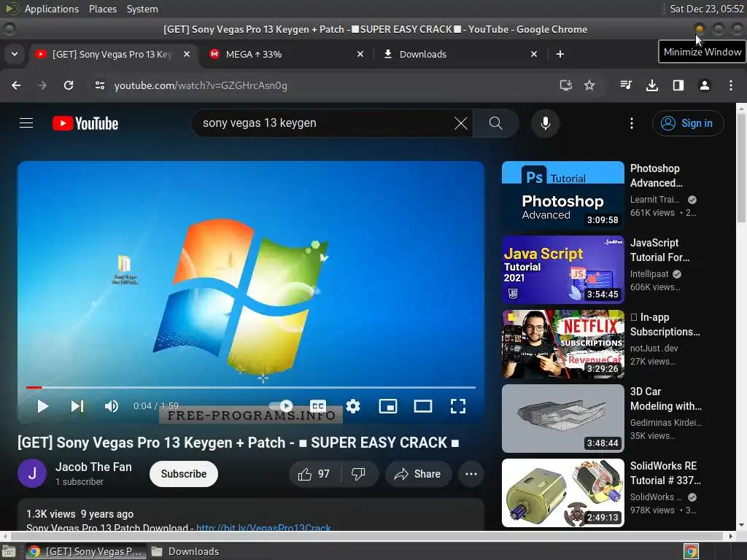Clear the search box with the X
Image resolution: width=747 pixels, height=560 pixels.
pos(461,123)
